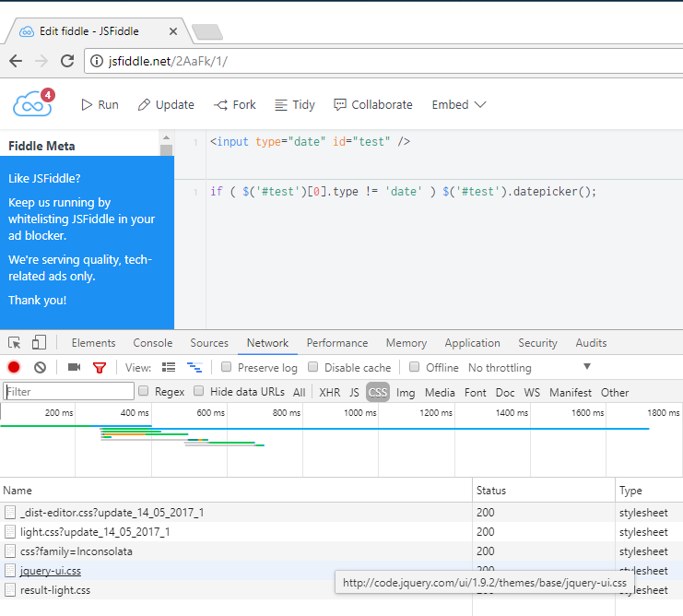
Task: Filter requests by Doc
Action: point(505,393)
